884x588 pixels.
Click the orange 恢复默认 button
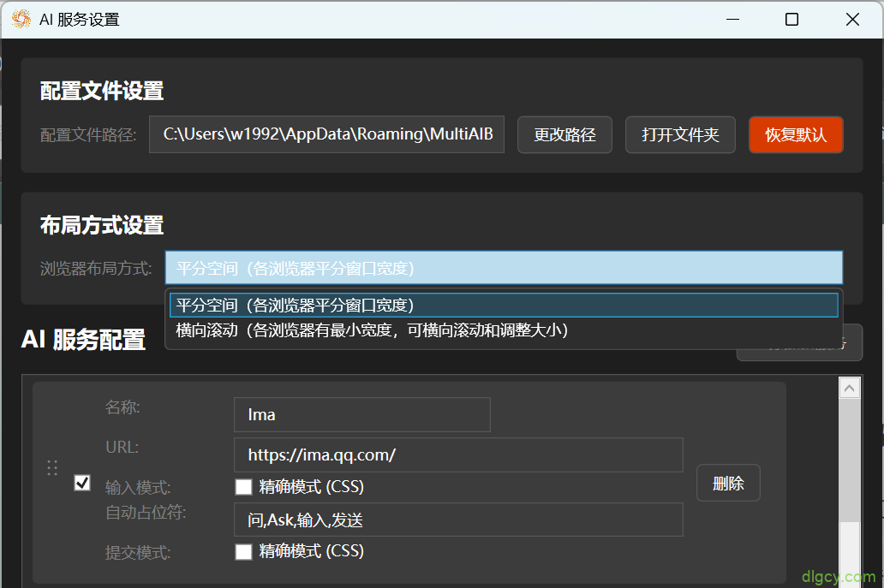click(796, 134)
